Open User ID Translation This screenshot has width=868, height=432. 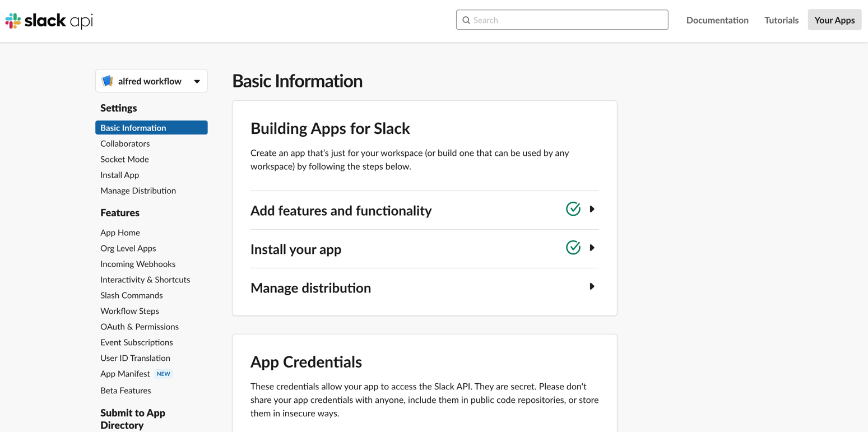point(135,358)
